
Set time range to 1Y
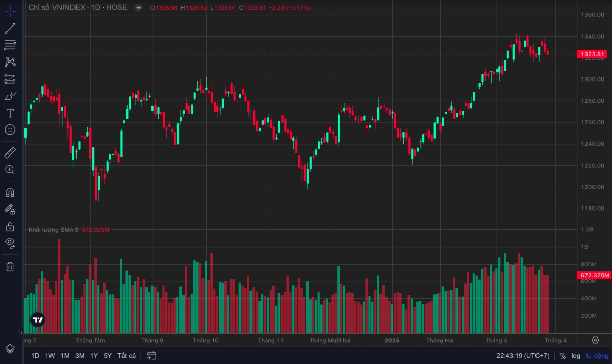[94, 355]
